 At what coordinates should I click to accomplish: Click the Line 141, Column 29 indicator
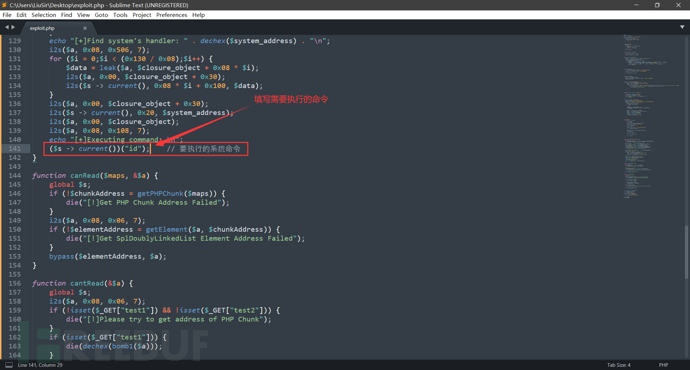point(40,365)
